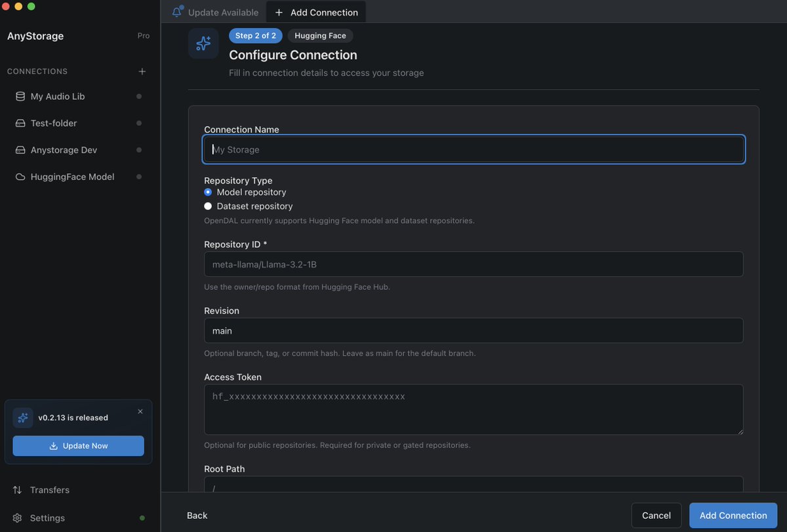Click Update Now button

tap(78, 446)
